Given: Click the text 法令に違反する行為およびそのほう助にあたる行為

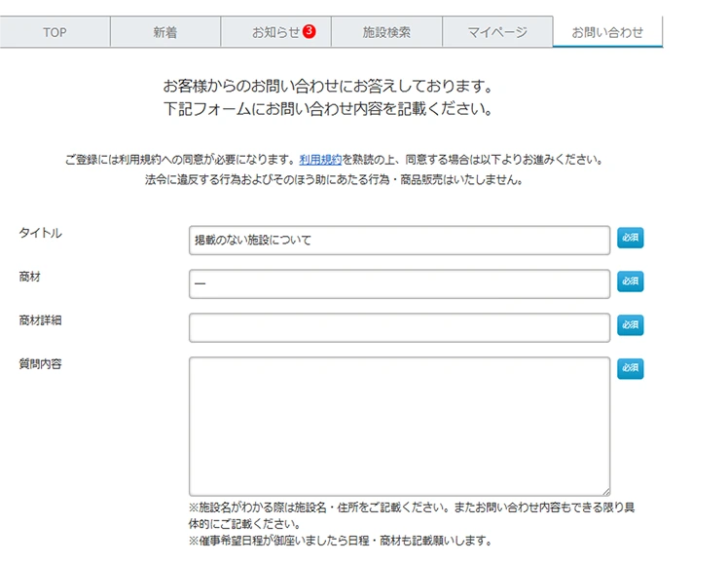Looking at the screenshot, I should 267,180.
